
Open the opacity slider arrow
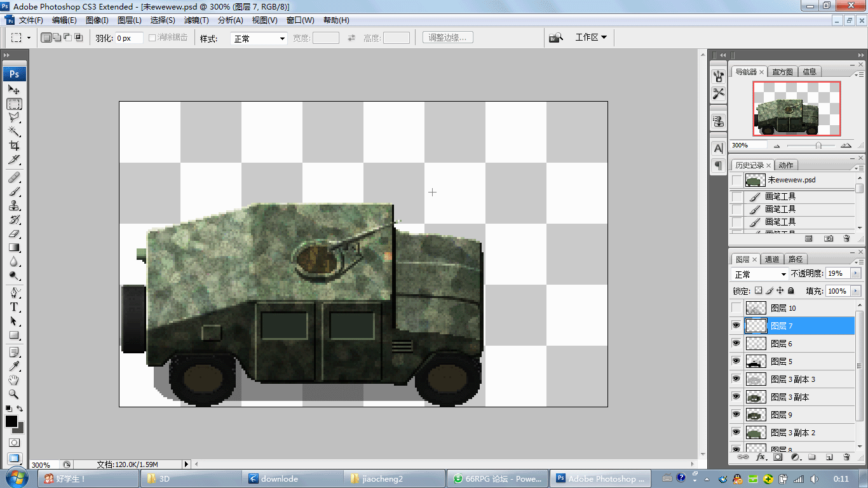855,273
